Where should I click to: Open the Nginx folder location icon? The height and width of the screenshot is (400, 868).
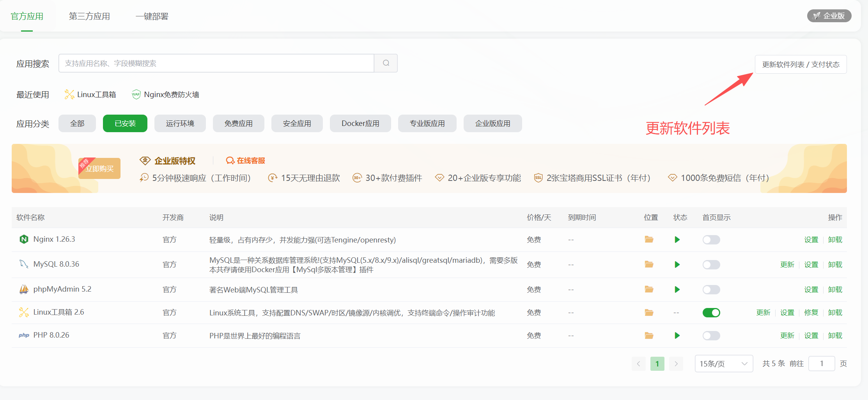pyautogui.click(x=649, y=239)
